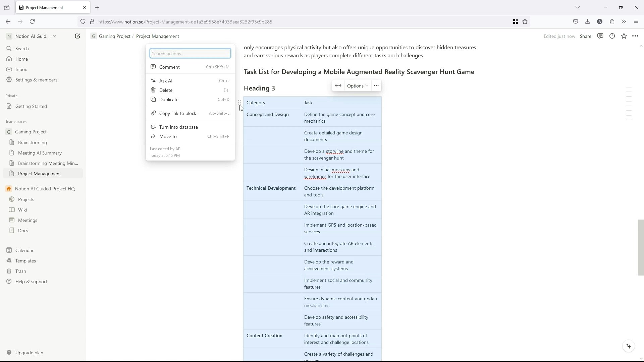
Task: Open page comments icon in top bar
Action: 600,36
